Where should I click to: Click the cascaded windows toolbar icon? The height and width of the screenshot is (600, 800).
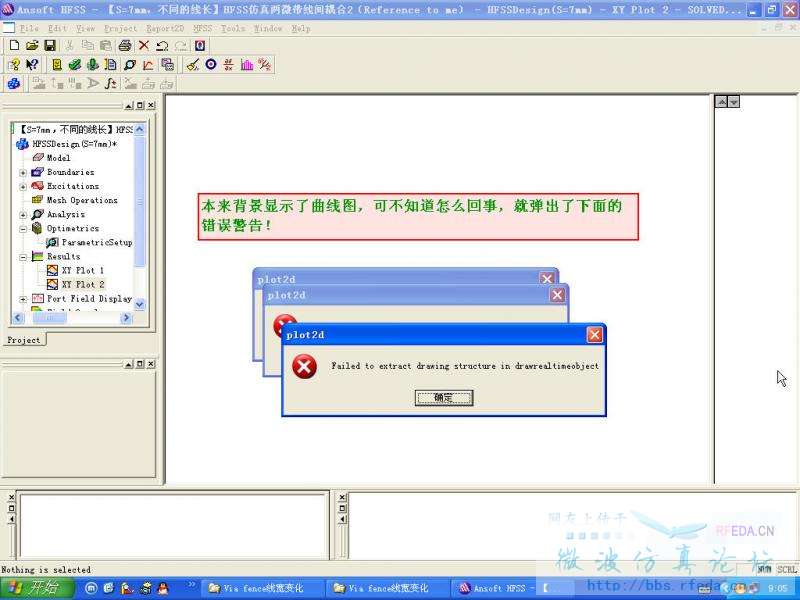coord(167,65)
